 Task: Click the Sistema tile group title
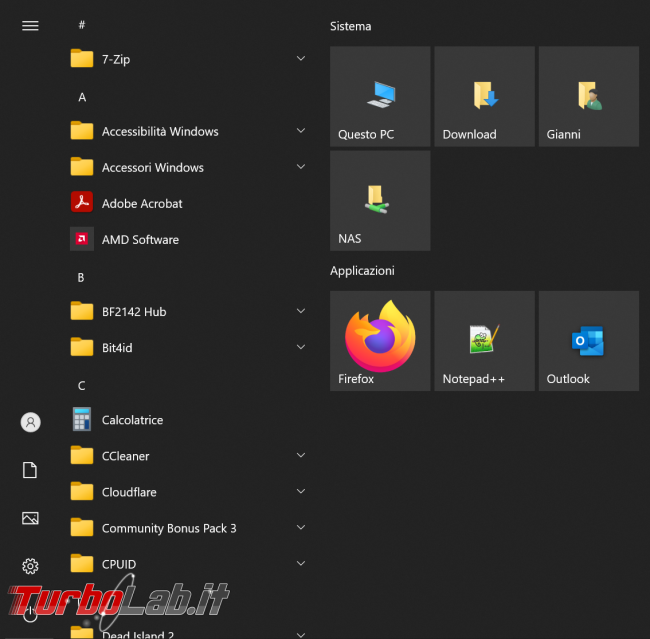[350, 27]
